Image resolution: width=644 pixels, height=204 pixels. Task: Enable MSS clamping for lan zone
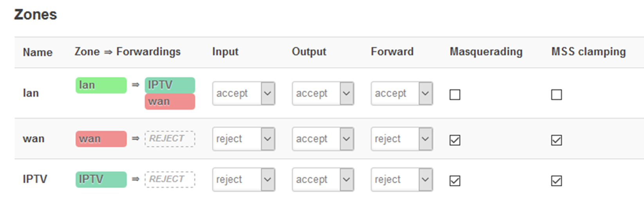pos(556,94)
